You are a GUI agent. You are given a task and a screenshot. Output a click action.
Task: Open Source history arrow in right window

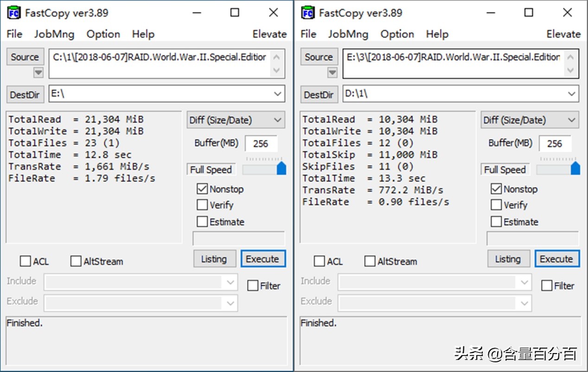point(332,73)
